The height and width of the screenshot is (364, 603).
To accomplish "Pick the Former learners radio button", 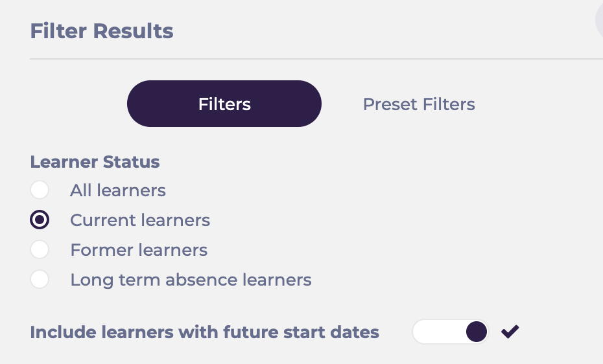I will [40, 250].
